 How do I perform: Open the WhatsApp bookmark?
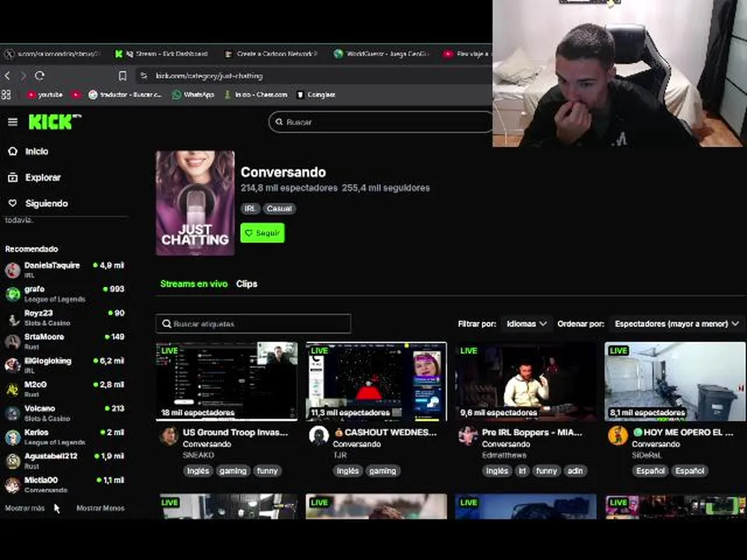pos(194,95)
